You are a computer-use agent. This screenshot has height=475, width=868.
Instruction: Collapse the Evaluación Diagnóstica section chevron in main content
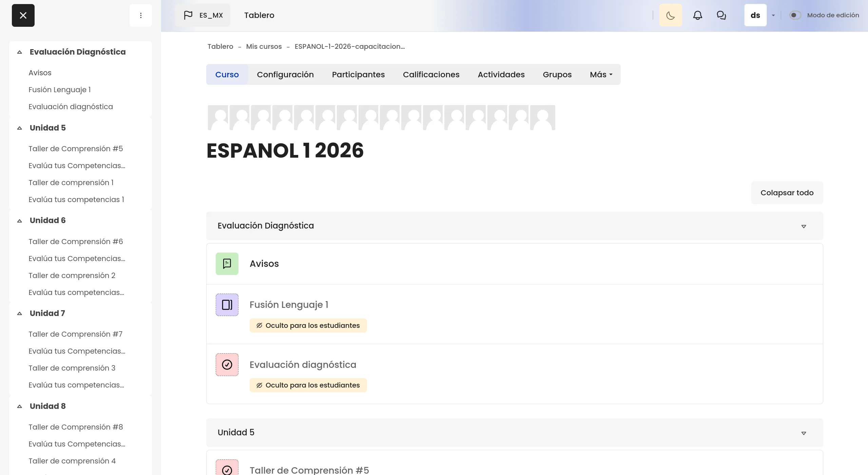[804, 226]
